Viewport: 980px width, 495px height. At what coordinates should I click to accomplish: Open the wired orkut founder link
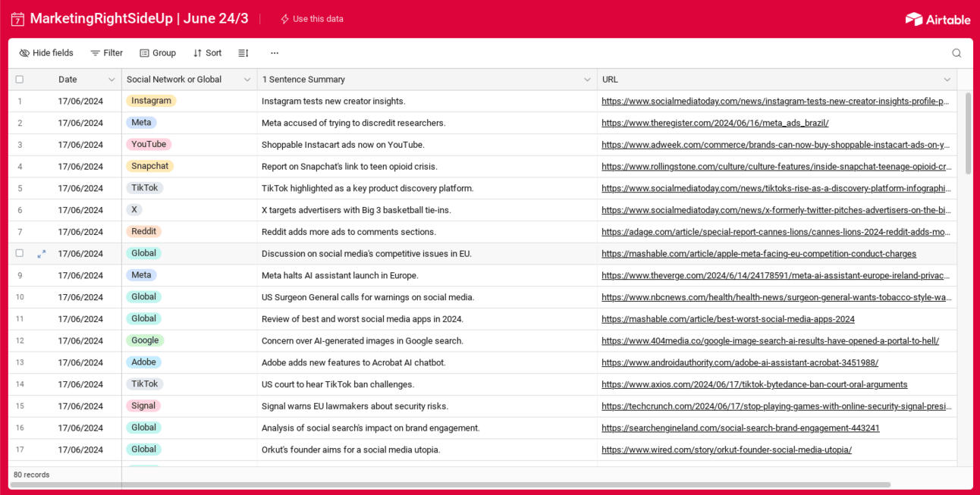pyautogui.click(x=727, y=450)
